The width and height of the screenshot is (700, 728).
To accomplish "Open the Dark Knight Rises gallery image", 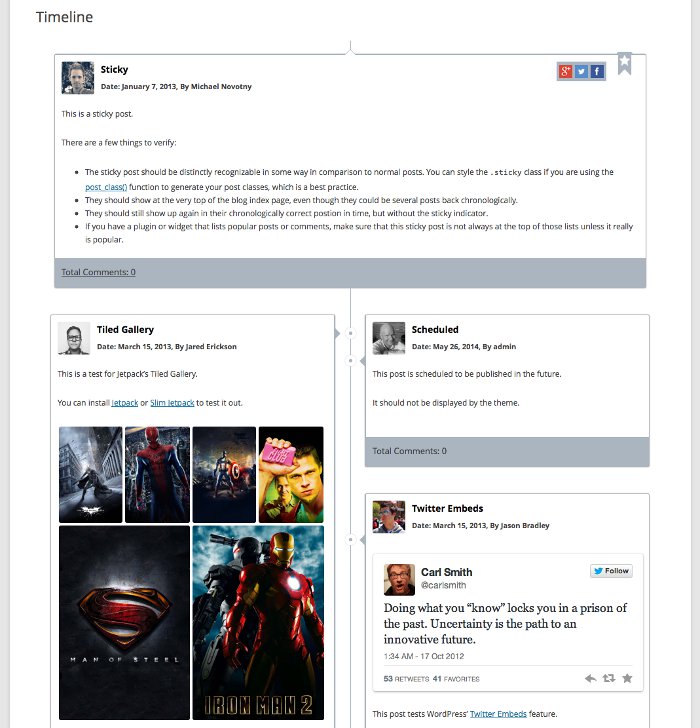I will [91, 474].
